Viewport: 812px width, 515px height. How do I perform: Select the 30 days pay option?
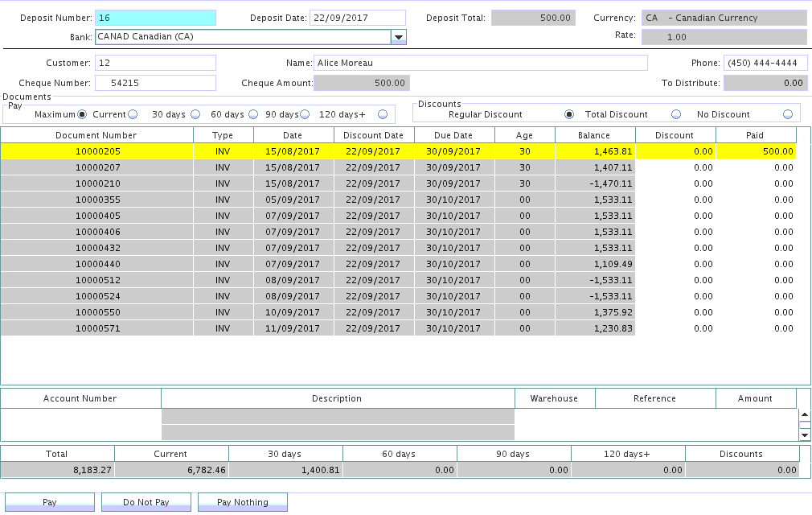[x=197, y=114]
